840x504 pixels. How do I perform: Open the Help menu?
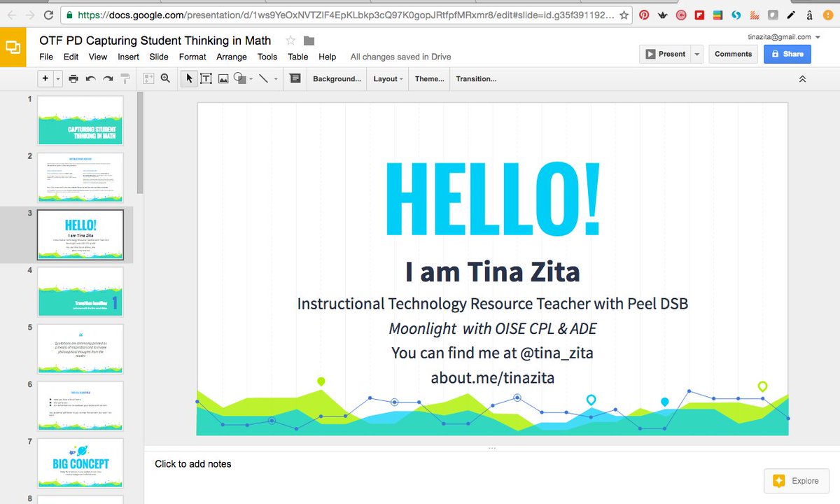tap(328, 57)
